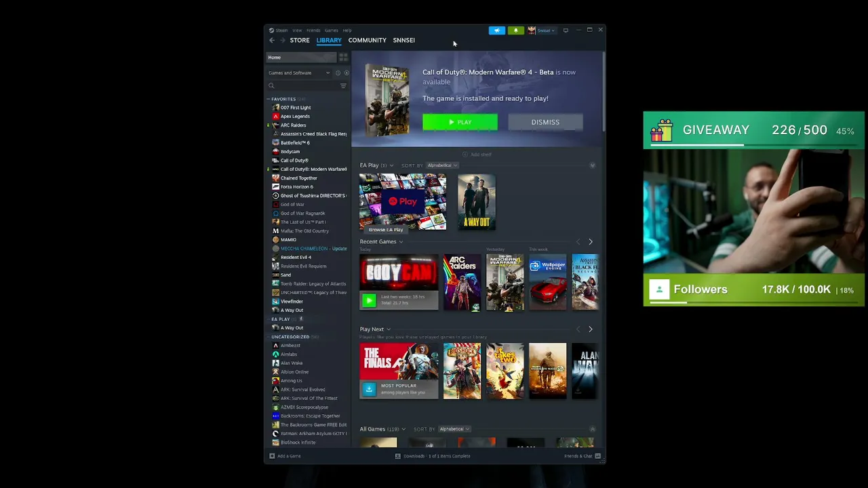The width and height of the screenshot is (868, 488).
Task: Open A Way Out cover in EA Play shelf
Action: [477, 203]
